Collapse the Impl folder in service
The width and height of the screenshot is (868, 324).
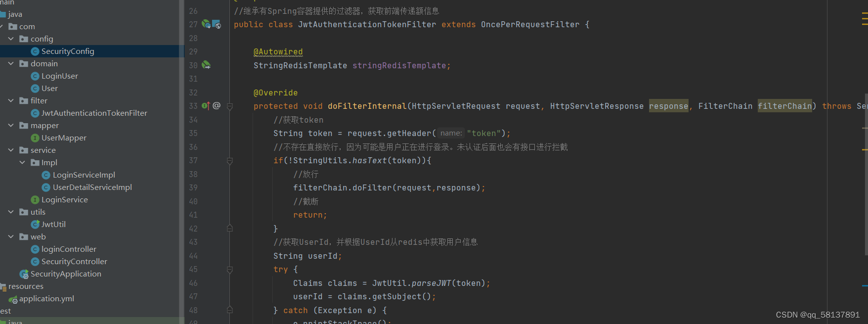pos(22,162)
